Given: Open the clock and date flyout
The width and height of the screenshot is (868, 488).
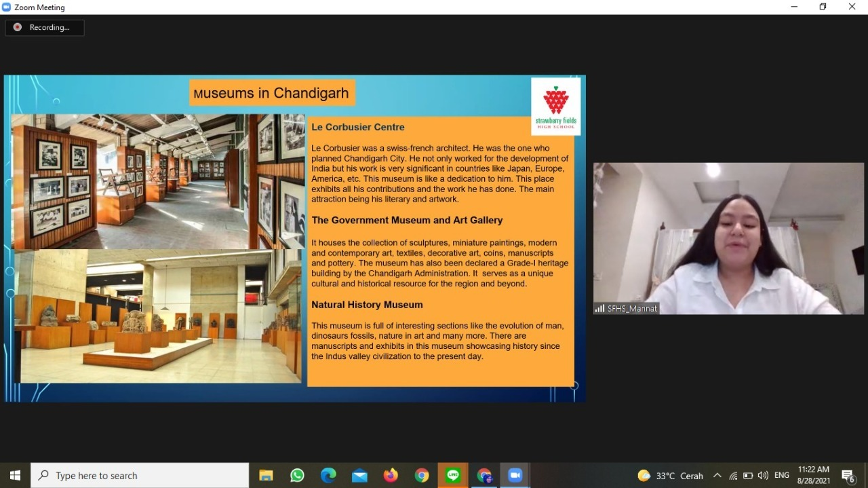Looking at the screenshot, I should (814, 475).
